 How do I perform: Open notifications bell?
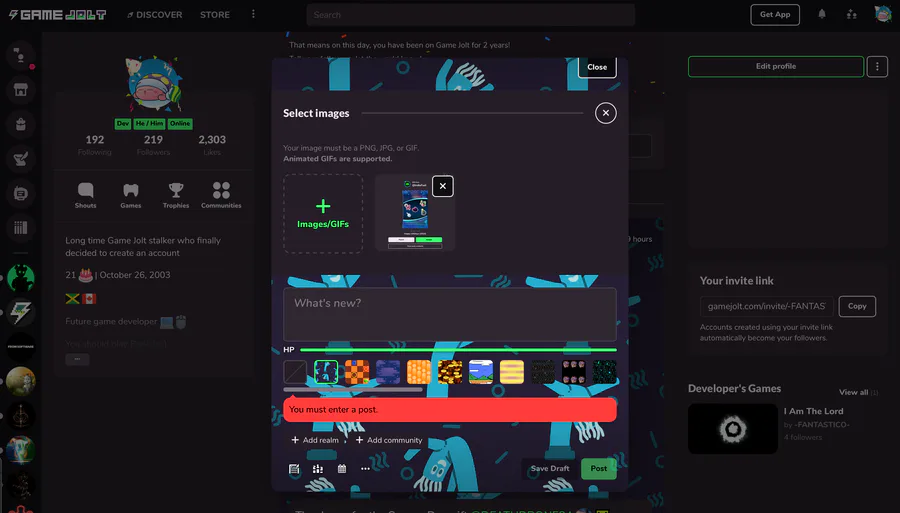pos(822,14)
